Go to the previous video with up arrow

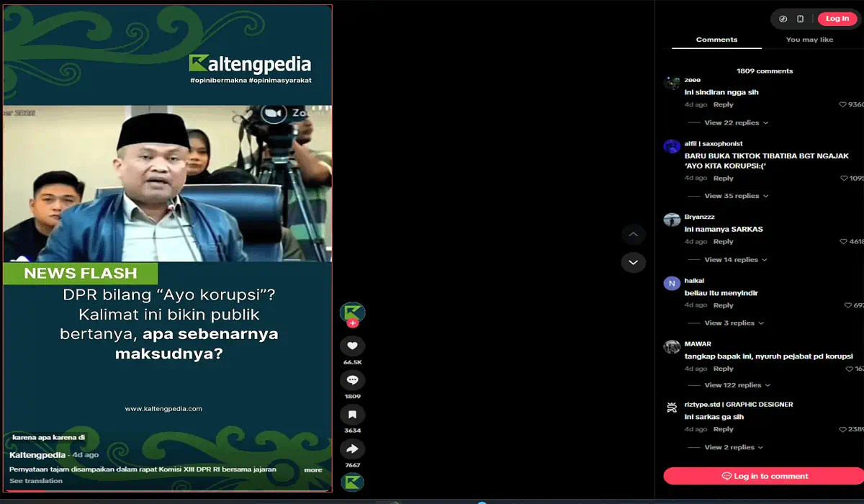point(633,235)
